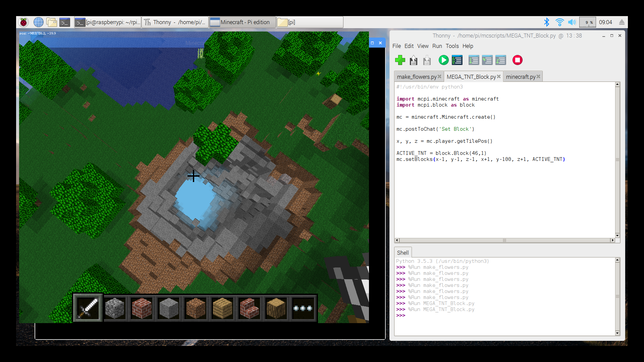Open a file using the Load icon

pyautogui.click(x=413, y=60)
